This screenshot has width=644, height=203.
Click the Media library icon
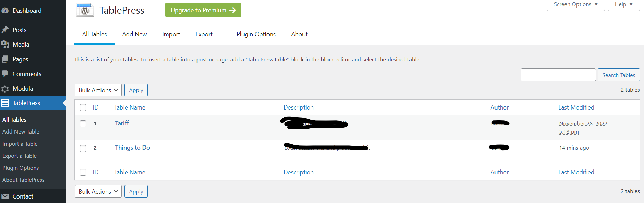[5, 45]
